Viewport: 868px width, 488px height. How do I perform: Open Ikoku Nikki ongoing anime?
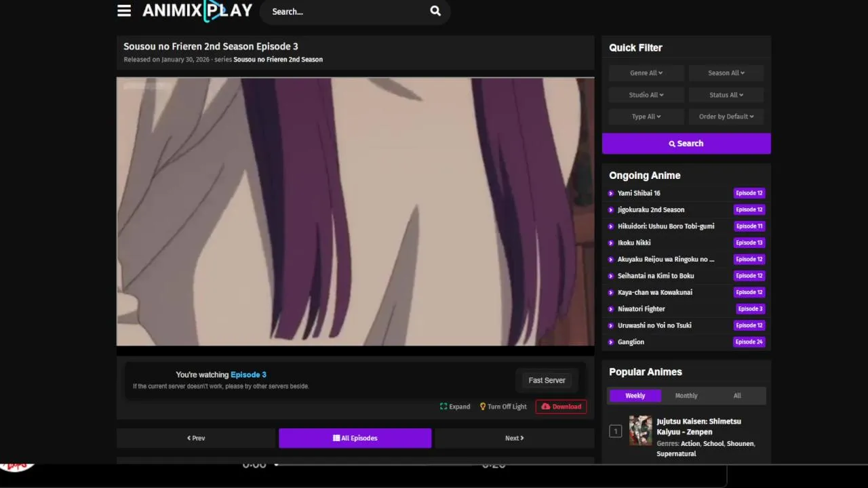click(x=634, y=243)
